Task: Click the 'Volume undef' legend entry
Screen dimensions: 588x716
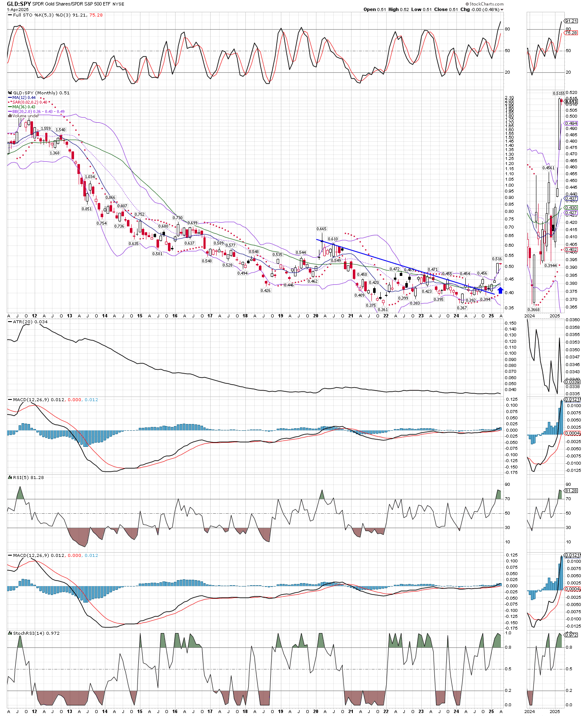Action: coord(25,116)
